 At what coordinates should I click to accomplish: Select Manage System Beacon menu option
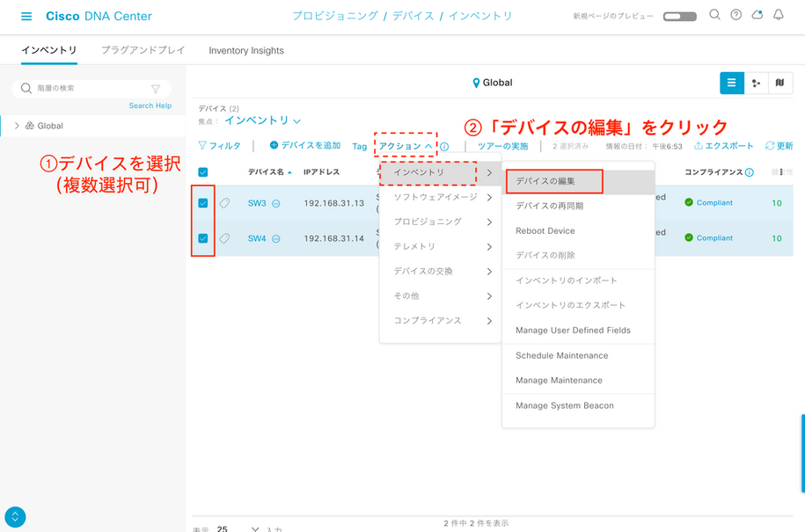click(x=578, y=405)
